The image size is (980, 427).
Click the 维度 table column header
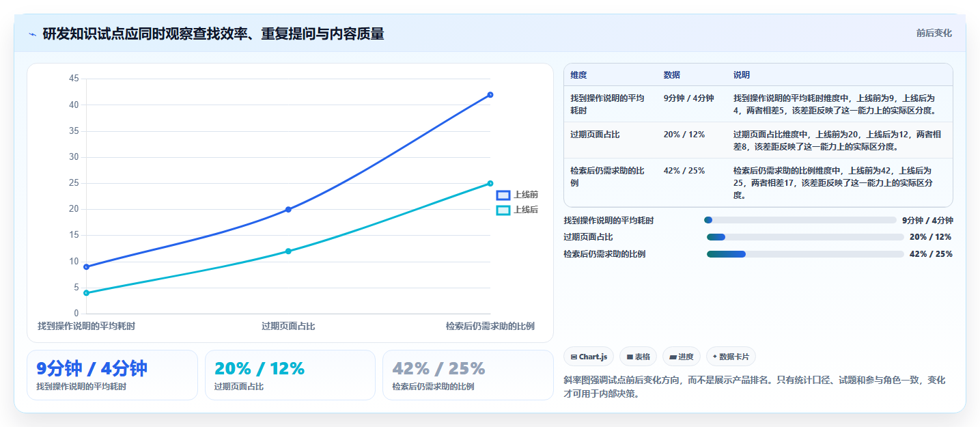[x=578, y=75]
